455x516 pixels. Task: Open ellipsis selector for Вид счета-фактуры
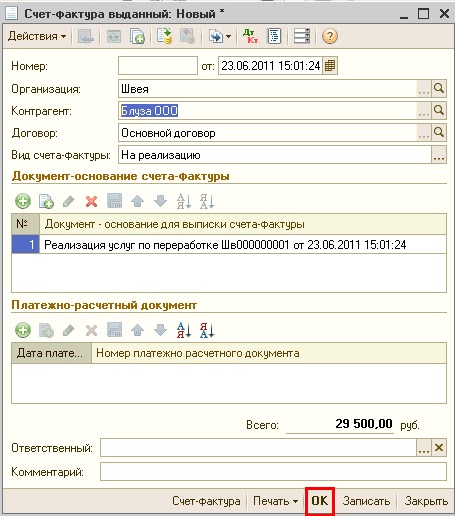tap(439, 155)
